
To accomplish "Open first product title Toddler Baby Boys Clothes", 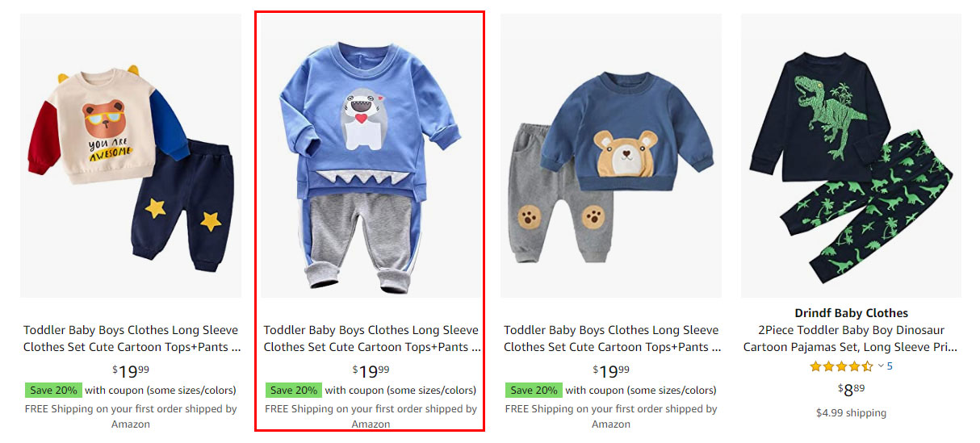I will tap(131, 338).
